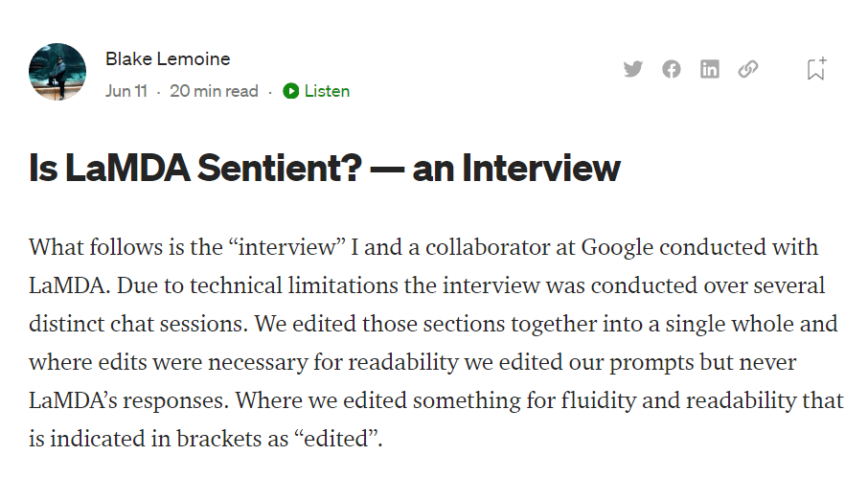Screen dimensions: 868x478
Task: Share the article on LinkedIn
Action: point(710,69)
